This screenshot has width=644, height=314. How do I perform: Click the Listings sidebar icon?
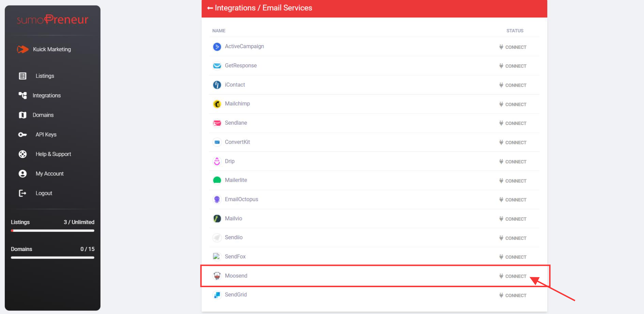coord(23,76)
